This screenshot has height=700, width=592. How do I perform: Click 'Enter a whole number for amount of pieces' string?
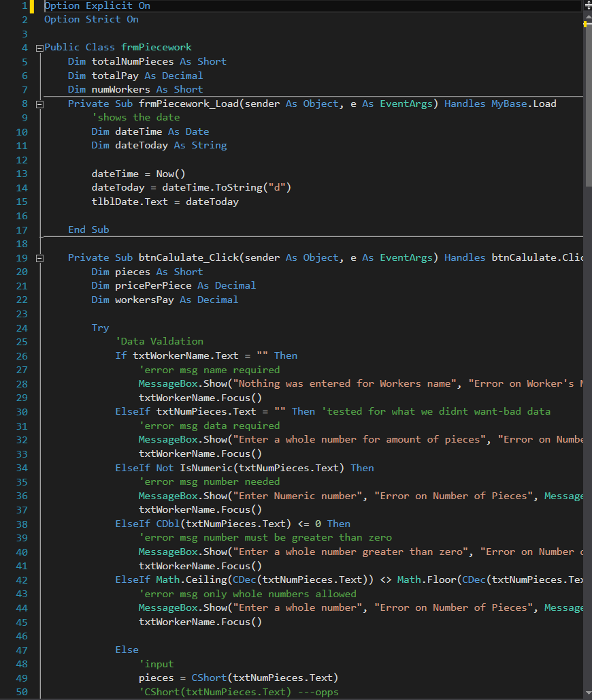[x=359, y=440]
